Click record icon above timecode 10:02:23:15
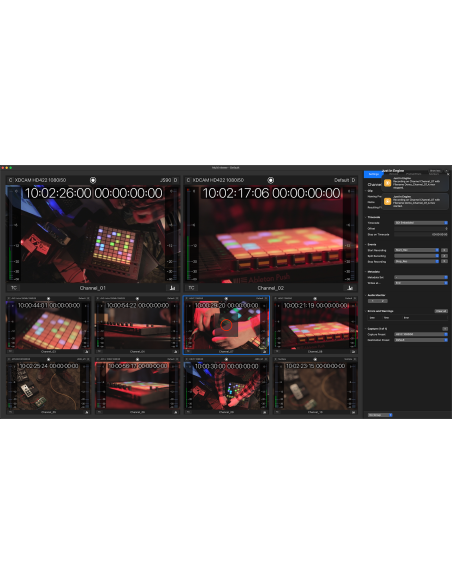The image size is (452, 584). coord(315,359)
